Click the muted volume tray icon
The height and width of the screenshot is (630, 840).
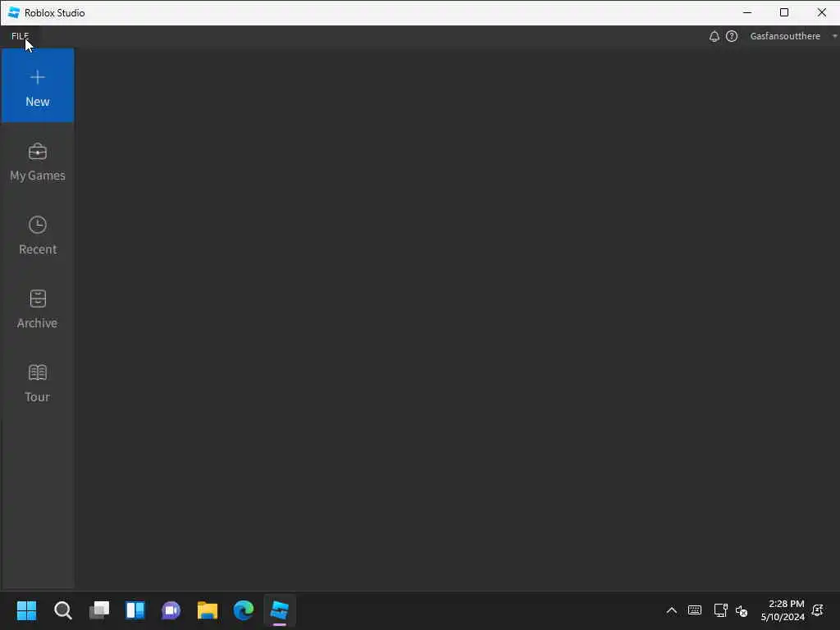[x=742, y=610]
